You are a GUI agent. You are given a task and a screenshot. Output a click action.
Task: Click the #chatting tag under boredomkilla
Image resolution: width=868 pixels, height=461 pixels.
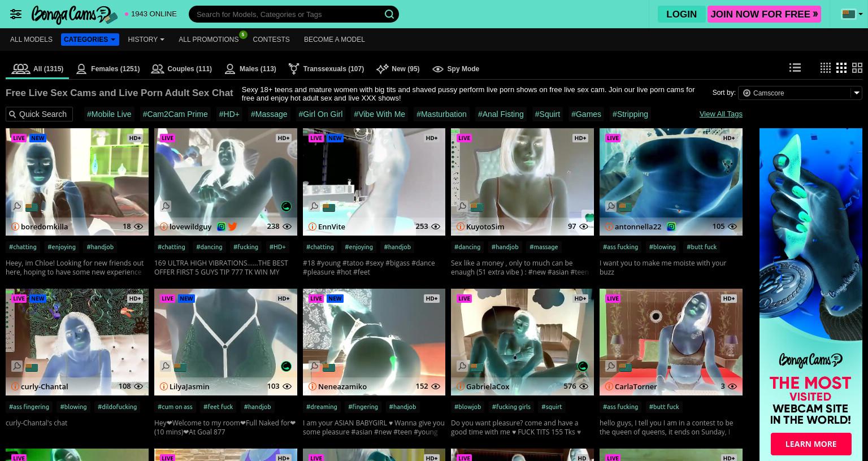coord(23,247)
